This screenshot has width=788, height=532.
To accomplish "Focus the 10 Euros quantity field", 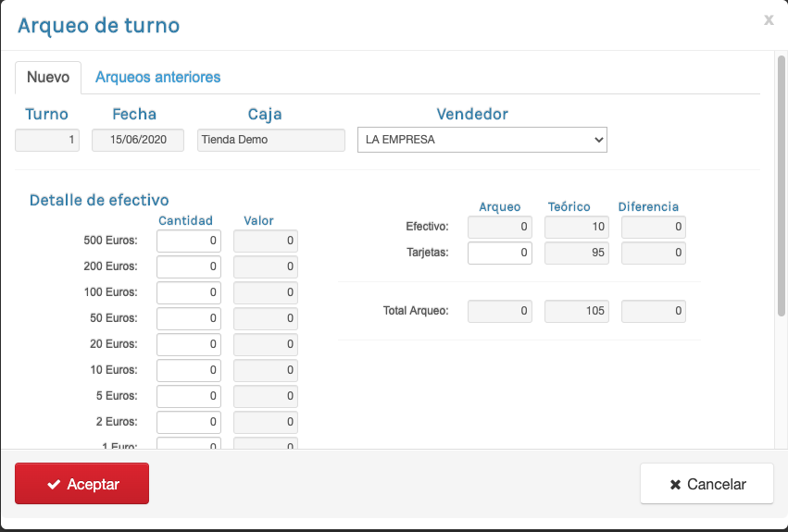I will pos(189,371).
